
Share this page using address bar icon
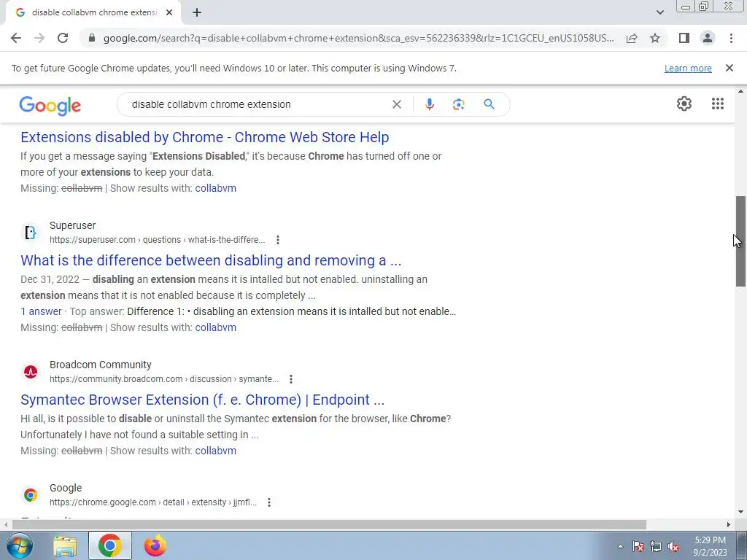coord(632,38)
